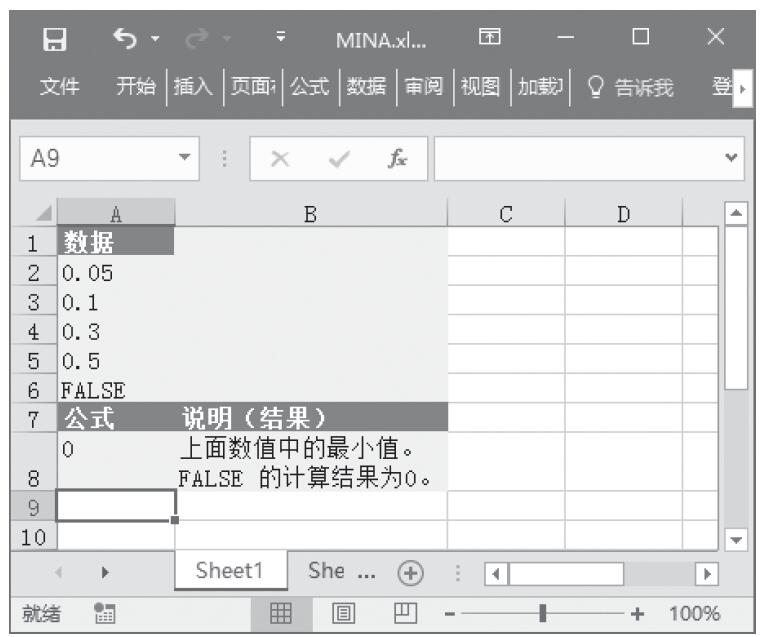The width and height of the screenshot is (762, 637).
Task: Click the Insert Function fx icon
Action: click(399, 159)
